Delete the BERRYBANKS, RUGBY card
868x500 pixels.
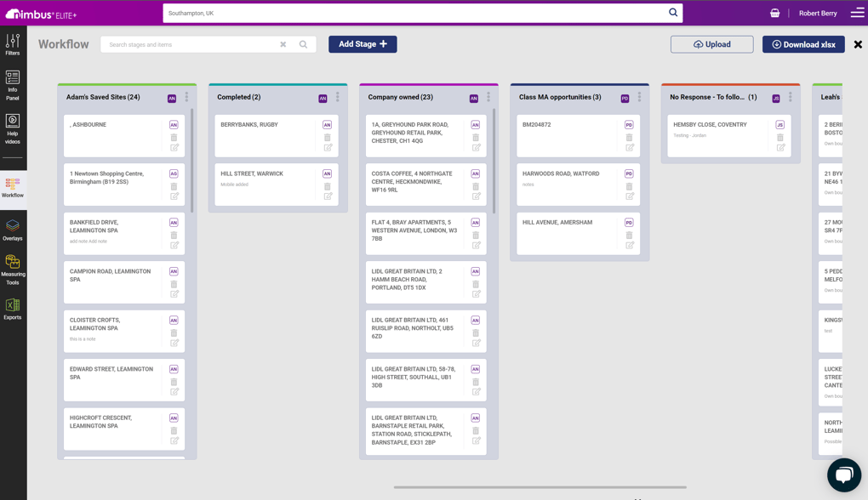pyautogui.click(x=326, y=137)
